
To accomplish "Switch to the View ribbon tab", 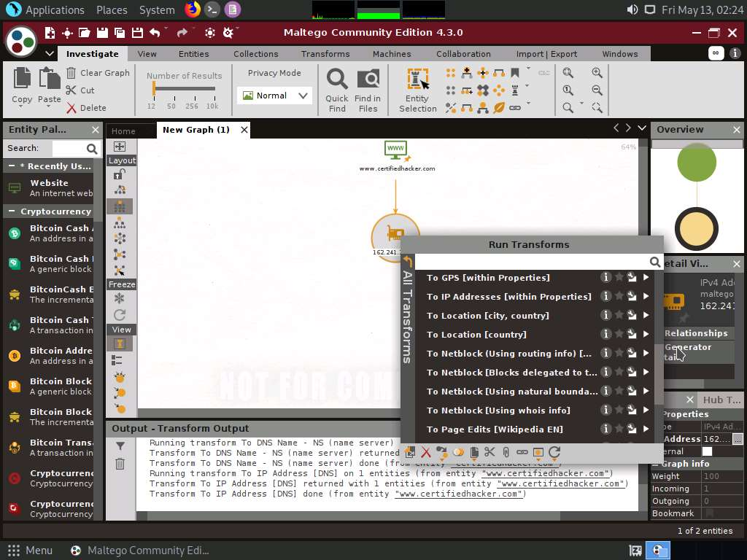I will (x=147, y=54).
